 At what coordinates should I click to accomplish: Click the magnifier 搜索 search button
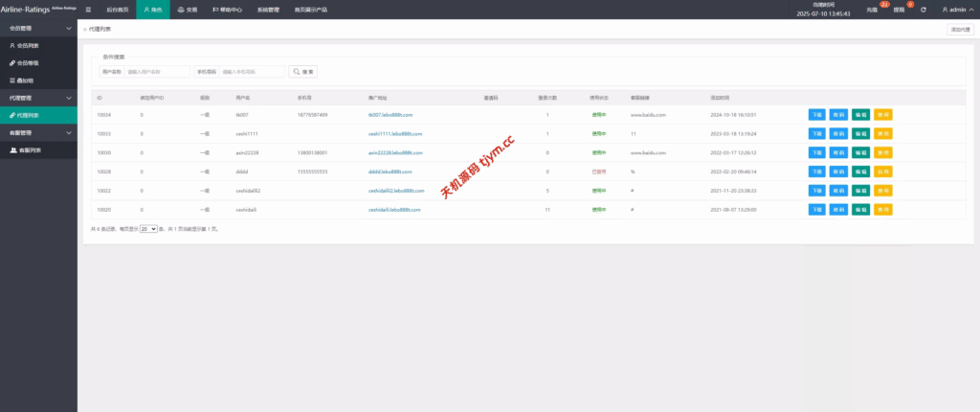[302, 71]
